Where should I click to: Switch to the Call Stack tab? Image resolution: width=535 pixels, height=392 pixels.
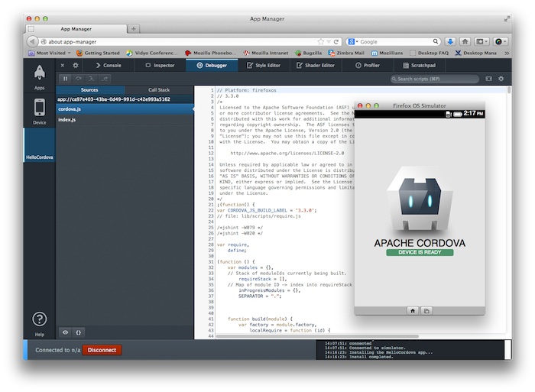tap(159, 89)
